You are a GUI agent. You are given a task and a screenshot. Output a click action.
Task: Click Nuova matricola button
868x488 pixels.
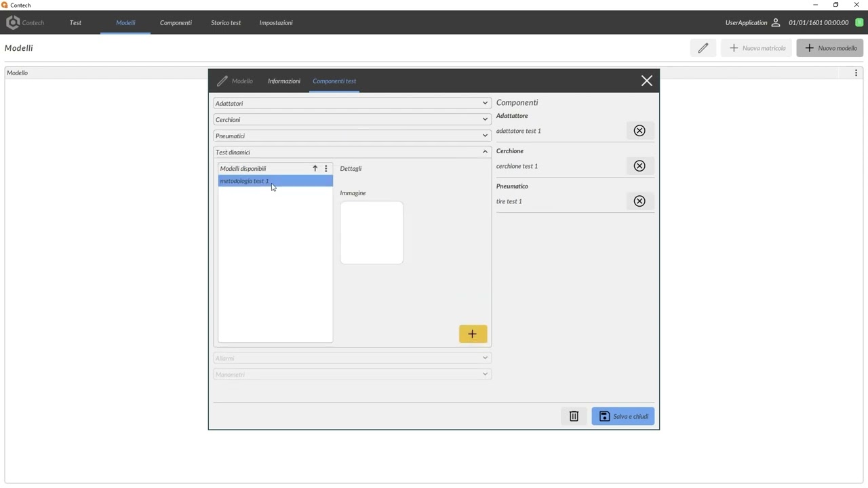coord(757,48)
